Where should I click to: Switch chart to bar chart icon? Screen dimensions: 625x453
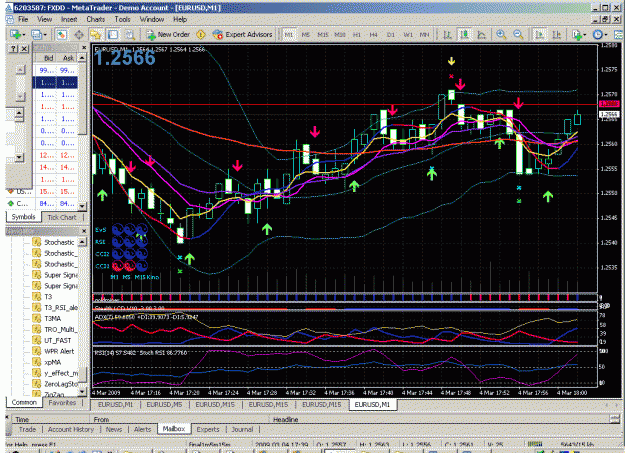point(447,35)
